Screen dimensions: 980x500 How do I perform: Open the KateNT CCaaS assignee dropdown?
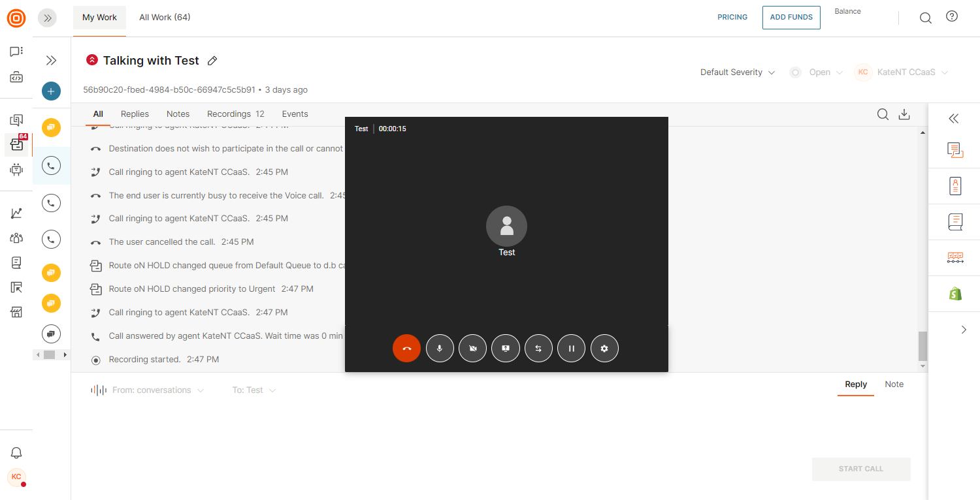[902, 72]
